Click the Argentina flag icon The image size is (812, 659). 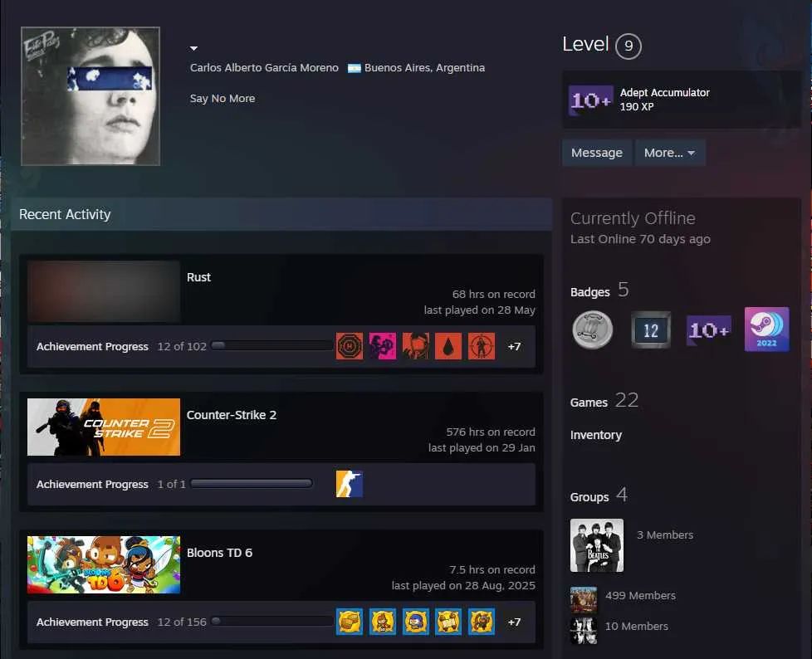point(355,68)
